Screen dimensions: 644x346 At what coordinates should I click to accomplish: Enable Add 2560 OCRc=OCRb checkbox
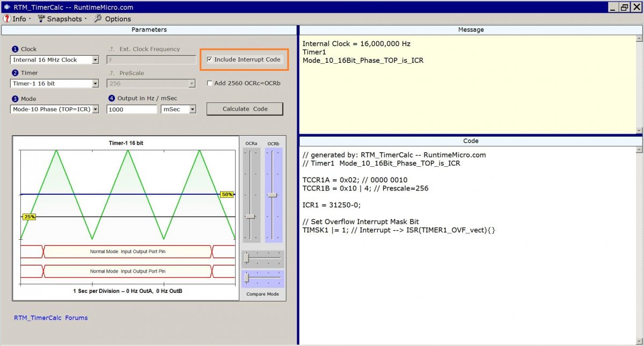tap(209, 83)
